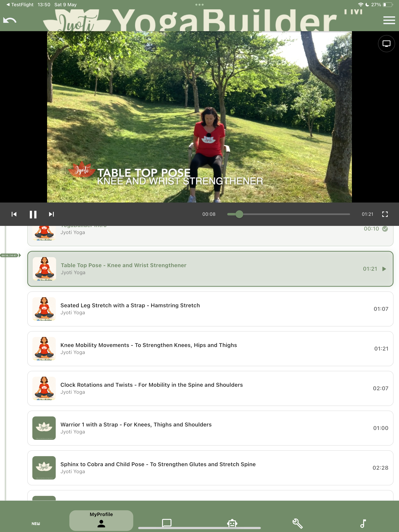Image resolution: width=399 pixels, height=532 pixels.
Task: Tap the 00:08 elapsed time in the player
Action: point(209,214)
